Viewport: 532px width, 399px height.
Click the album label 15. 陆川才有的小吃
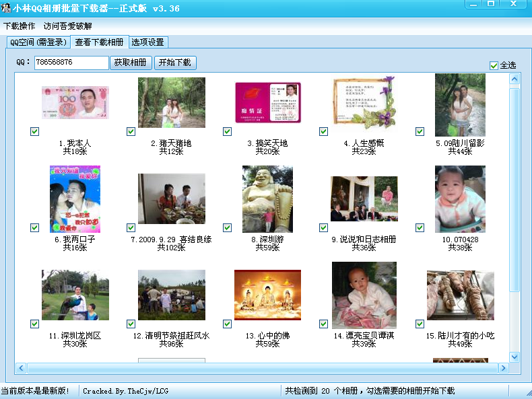pos(461,336)
